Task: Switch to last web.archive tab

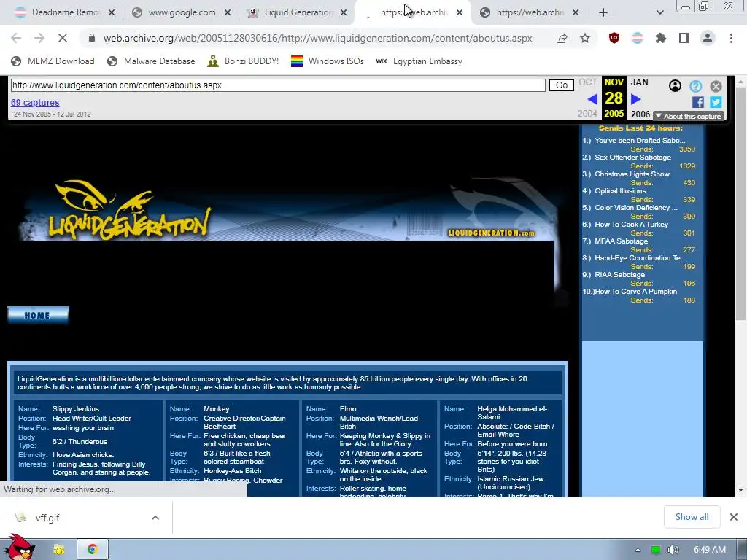Action: 529,12
